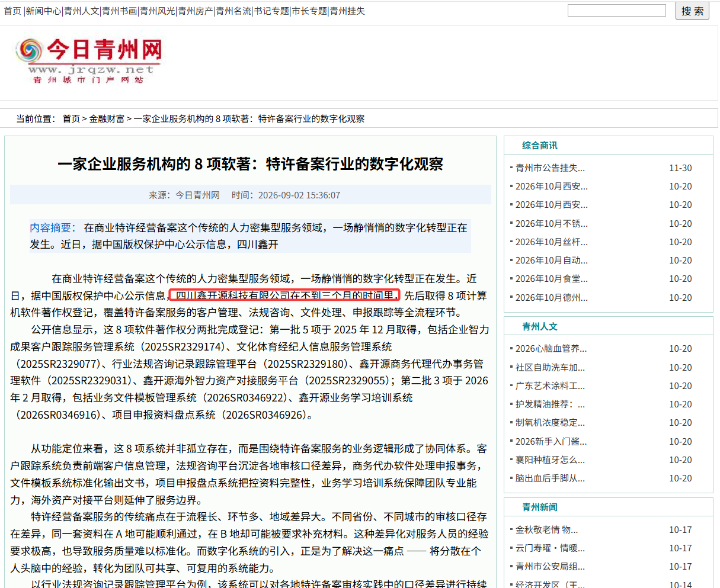Open sidebar article 襄阳种植牙怎么...
This screenshot has height=588, width=720.
[550, 460]
